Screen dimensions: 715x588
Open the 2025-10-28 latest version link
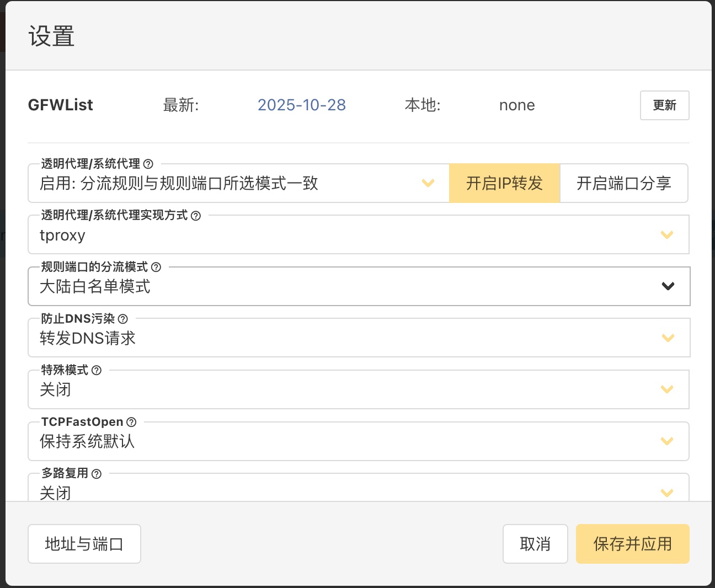302,105
